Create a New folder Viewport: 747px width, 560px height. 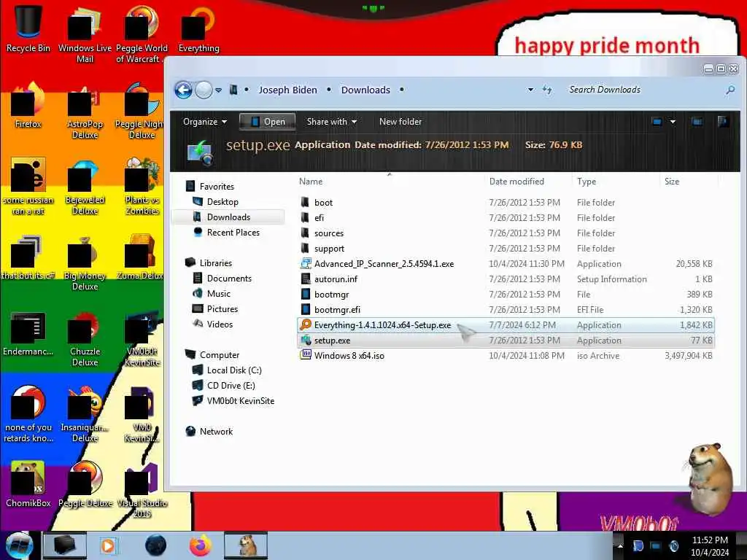[x=400, y=122]
